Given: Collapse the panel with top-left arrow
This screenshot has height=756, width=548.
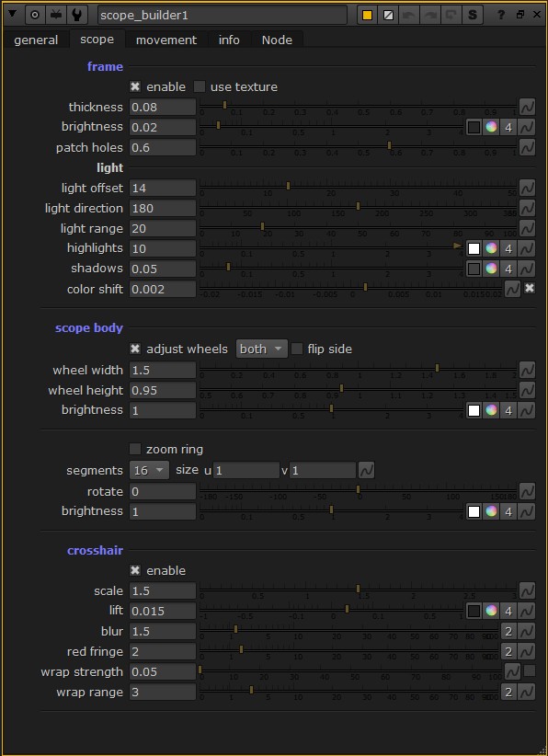Looking at the screenshot, I should [x=13, y=15].
